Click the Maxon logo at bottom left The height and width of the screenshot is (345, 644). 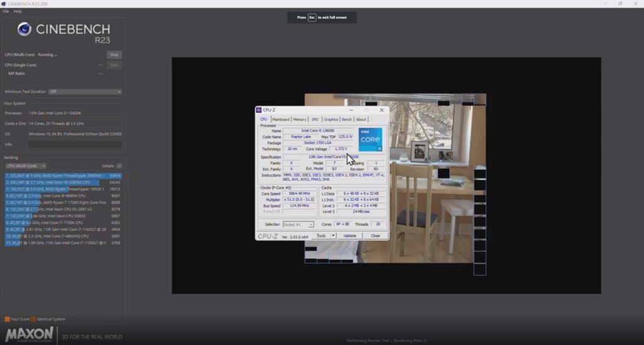point(30,334)
